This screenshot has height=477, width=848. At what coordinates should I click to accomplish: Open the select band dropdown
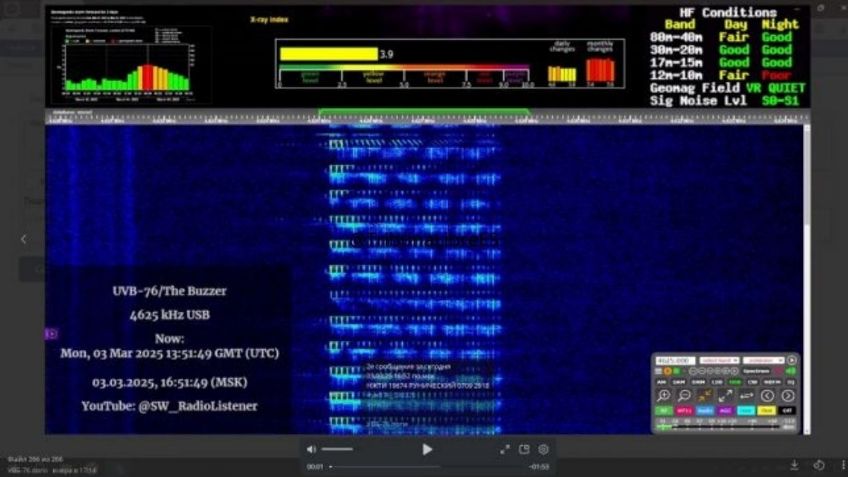click(x=717, y=360)
